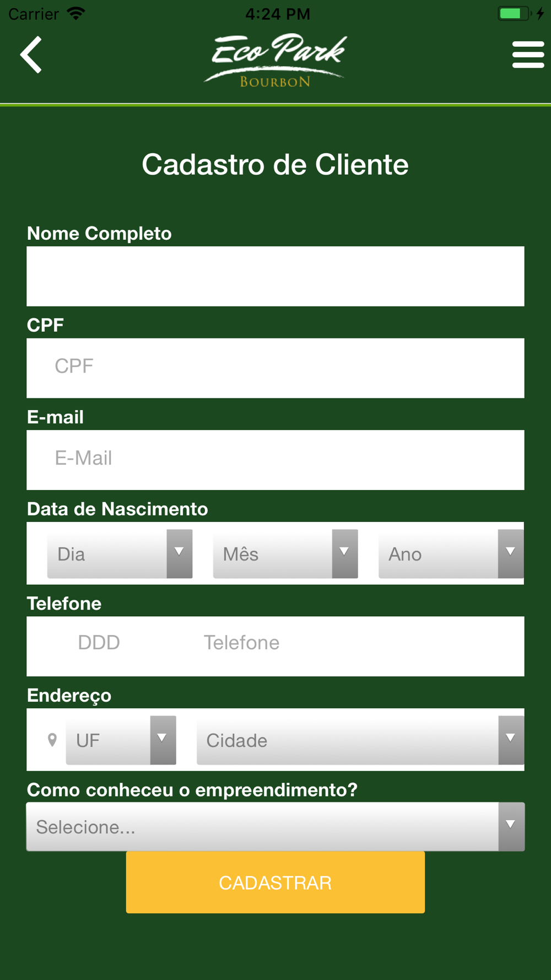
Task: Focus the Nome Completo field
Action: tap(275, 276)
